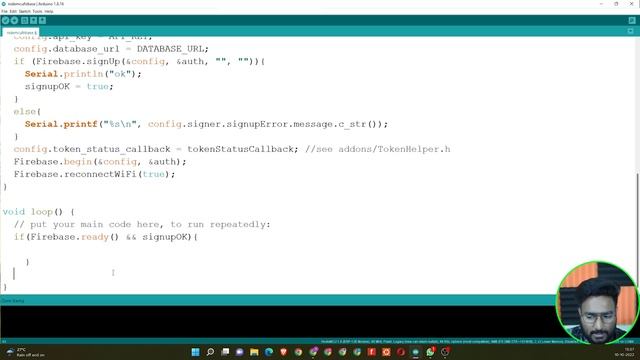The width and height of the screenshot is (640, 360).
Task: Open the Serial Monitor magnifier icon
Action: click(x=632, y=20)
